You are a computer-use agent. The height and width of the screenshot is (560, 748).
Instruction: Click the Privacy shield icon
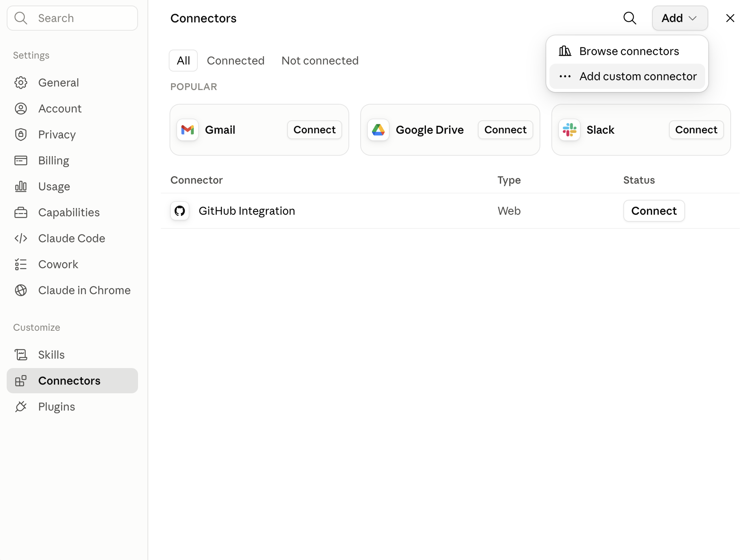21,134
